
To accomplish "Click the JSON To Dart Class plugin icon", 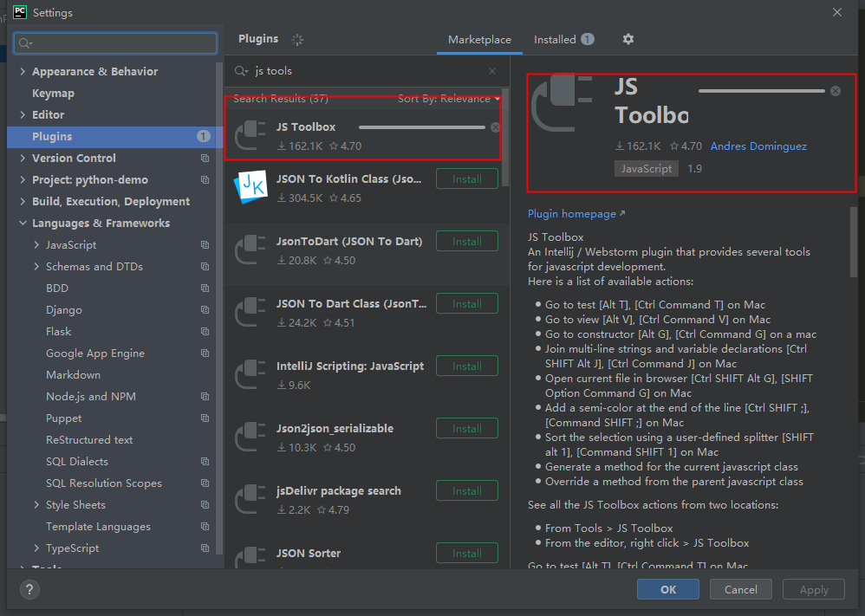I will [x=250, y=312].
